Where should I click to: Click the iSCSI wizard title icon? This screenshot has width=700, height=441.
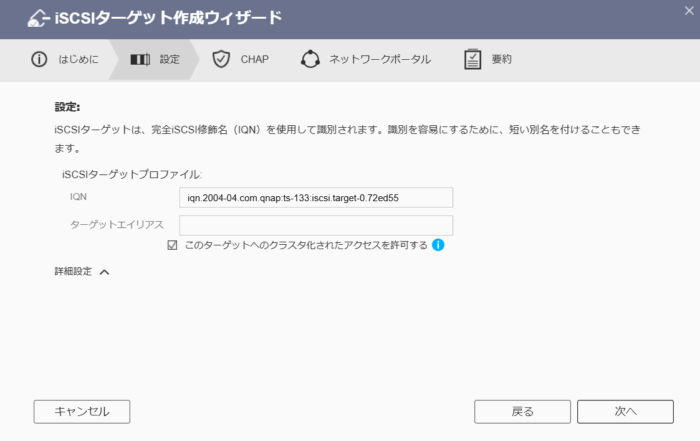(x=37, y=18)
